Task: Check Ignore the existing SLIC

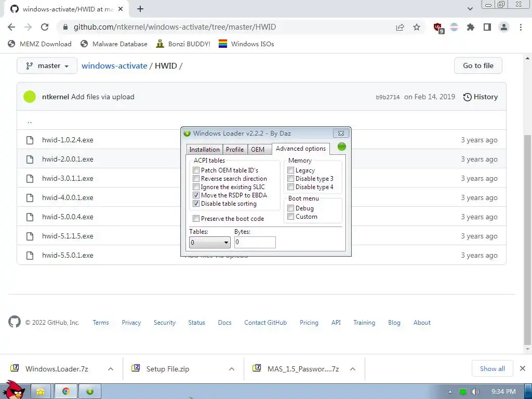Action: click(196, 187)
